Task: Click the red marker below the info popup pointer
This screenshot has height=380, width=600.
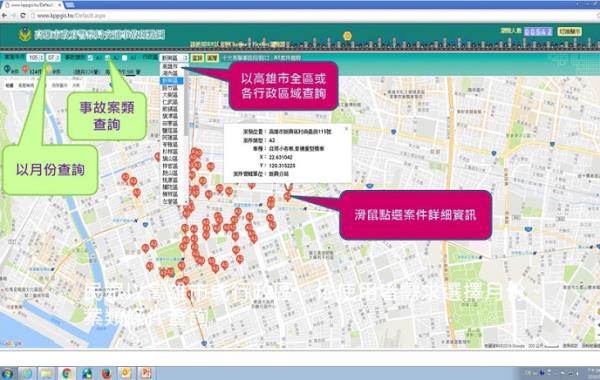Action: click(x=287, y=196)
